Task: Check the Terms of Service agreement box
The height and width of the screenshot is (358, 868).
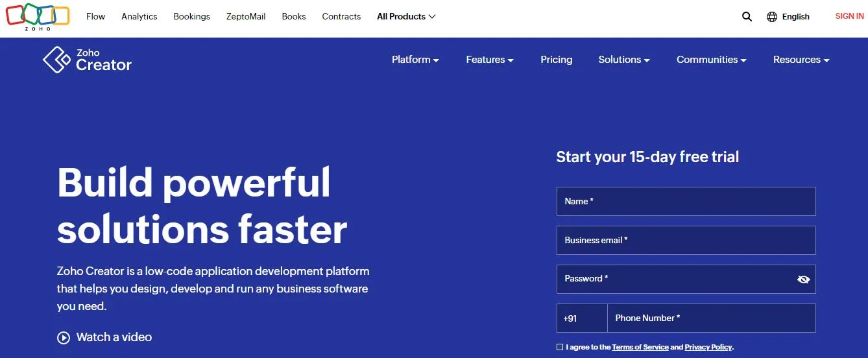Action: (560, 347)
